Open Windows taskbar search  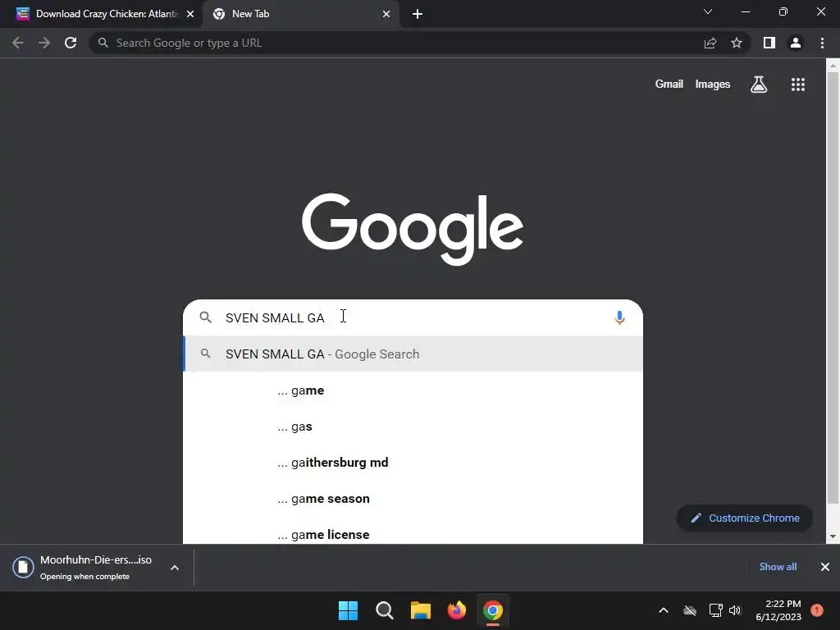(x=385, y=610)
